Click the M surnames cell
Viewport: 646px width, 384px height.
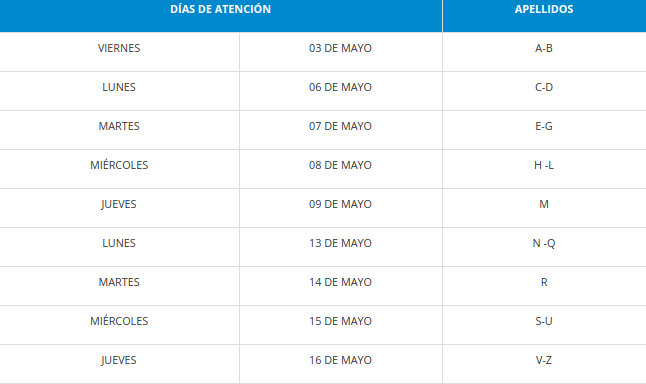544,208
